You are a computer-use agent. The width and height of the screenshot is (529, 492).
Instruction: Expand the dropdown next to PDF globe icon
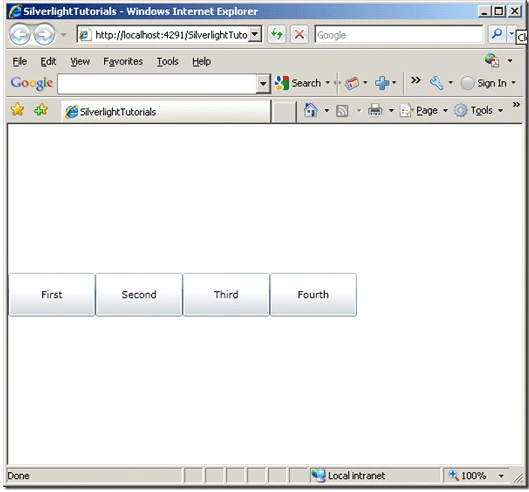click(x=510, y=61)
